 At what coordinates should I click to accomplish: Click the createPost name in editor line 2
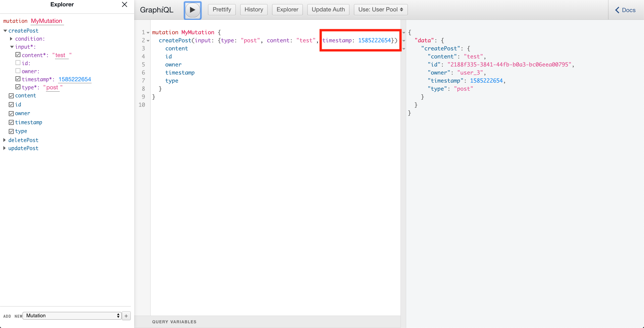(x=175, y=40)
